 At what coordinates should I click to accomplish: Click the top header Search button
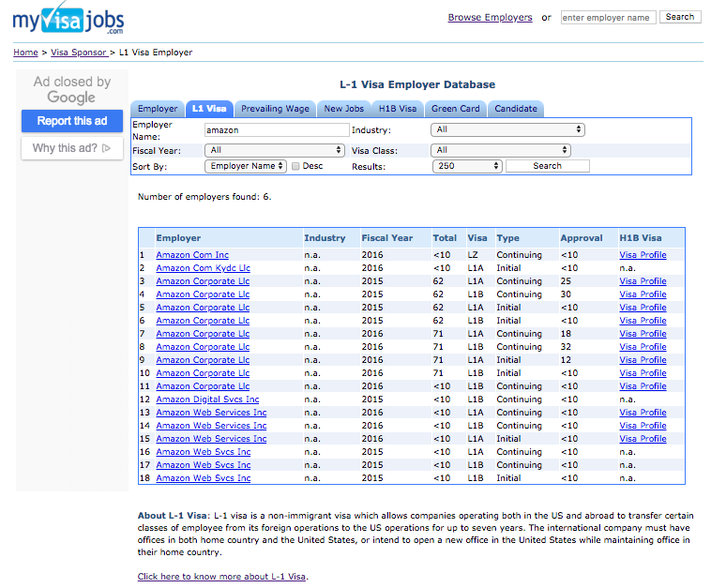click(680, 17)
